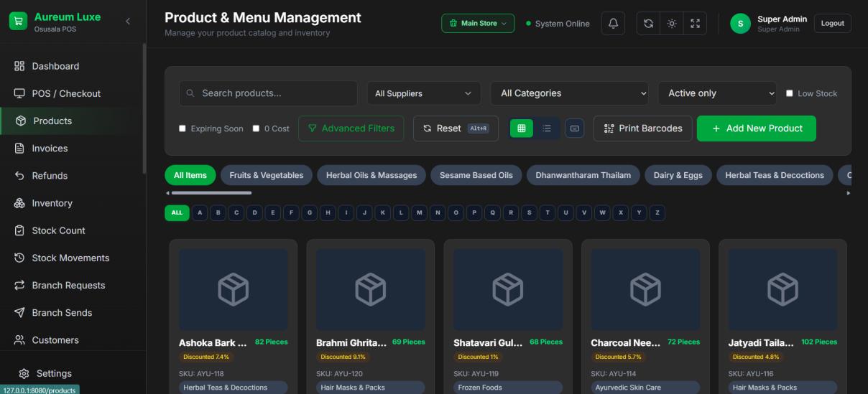This screenshot has width=868, height=394.
Task: Select Herbal Teas & Decoctions chip
Action: pyautogui.click(x=775, y=175)
